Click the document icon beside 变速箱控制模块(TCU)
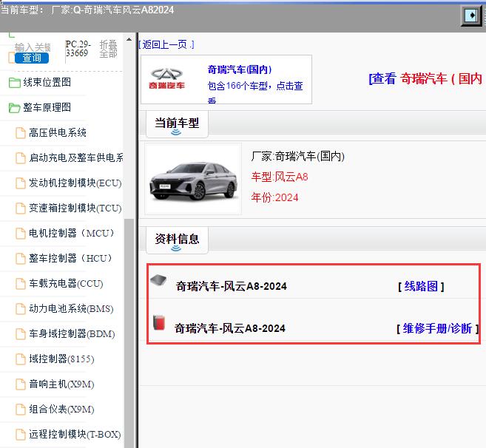486x448 pixels. point(21,208)
